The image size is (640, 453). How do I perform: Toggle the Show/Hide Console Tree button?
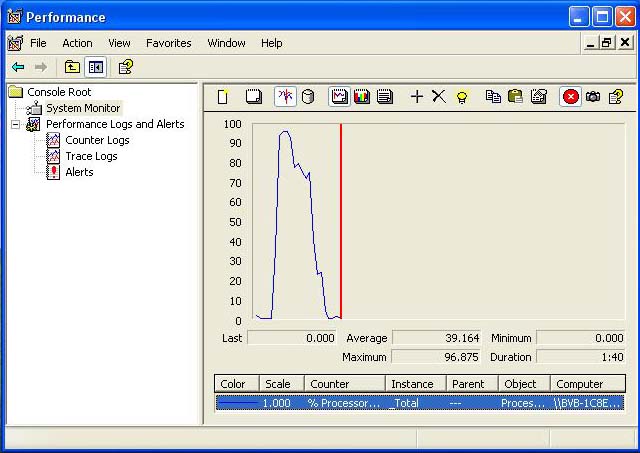[x=96, y=67]
